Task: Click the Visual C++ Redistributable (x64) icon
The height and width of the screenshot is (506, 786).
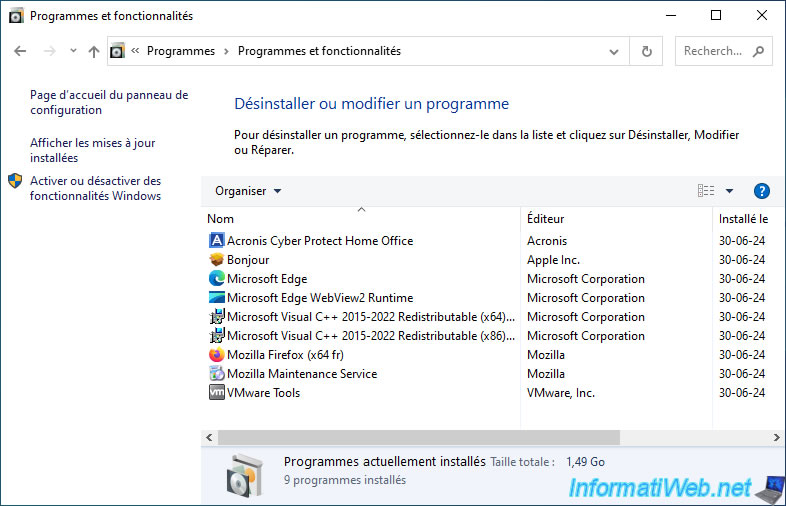Action: [x=216, y=317]
